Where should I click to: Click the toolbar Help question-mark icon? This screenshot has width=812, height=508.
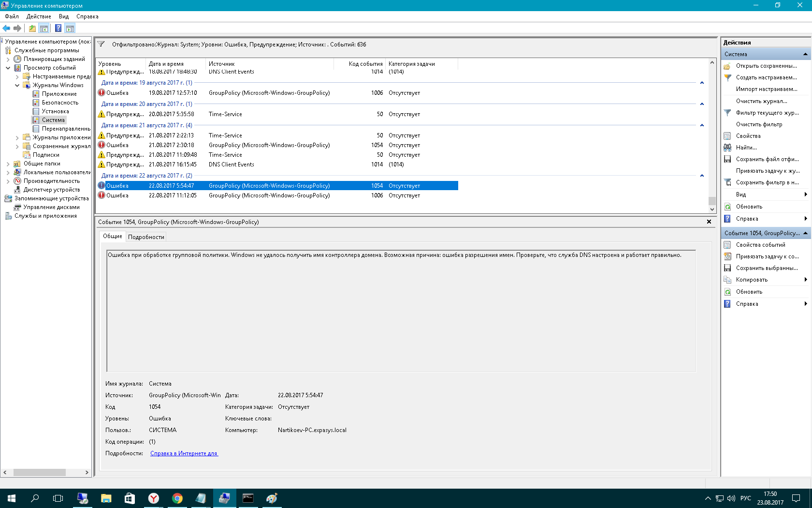point(58,28)
